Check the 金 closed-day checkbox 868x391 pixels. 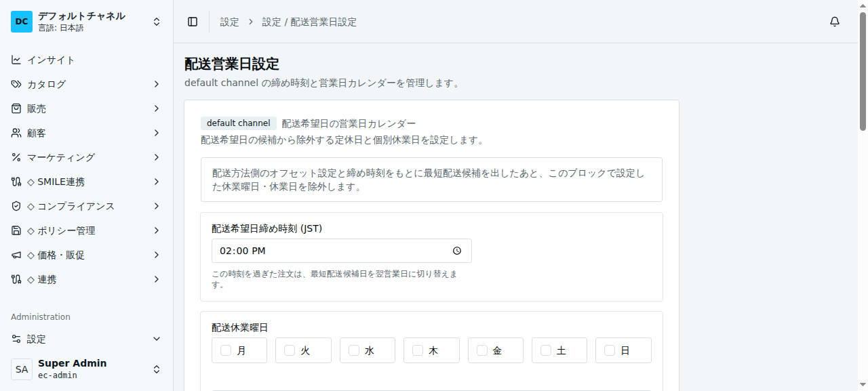coord(482,350)
